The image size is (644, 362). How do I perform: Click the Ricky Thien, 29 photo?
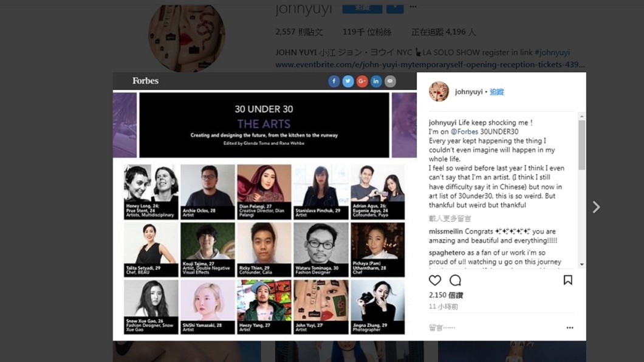[264, 250]
